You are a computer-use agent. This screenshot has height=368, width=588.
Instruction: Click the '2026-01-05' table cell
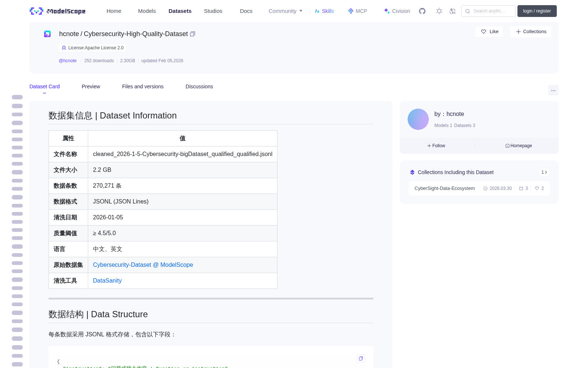pyautogui.click(x=183, y=217)
